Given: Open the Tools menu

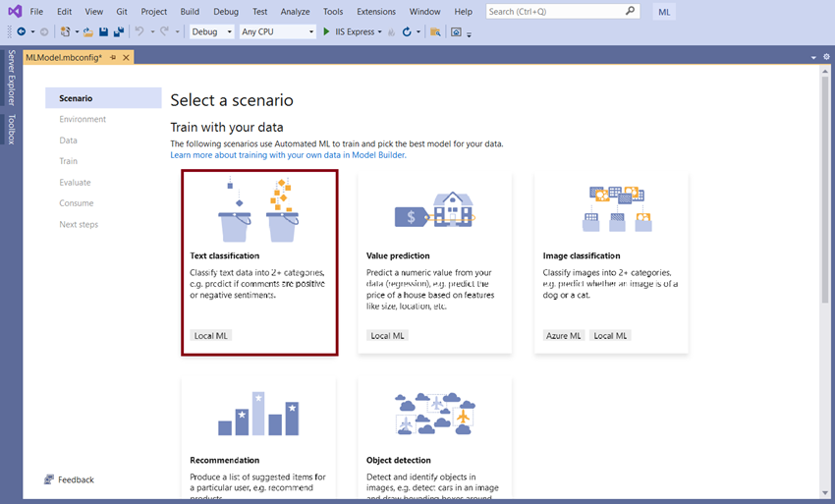Looking at the screenshot, I should 333,11.
